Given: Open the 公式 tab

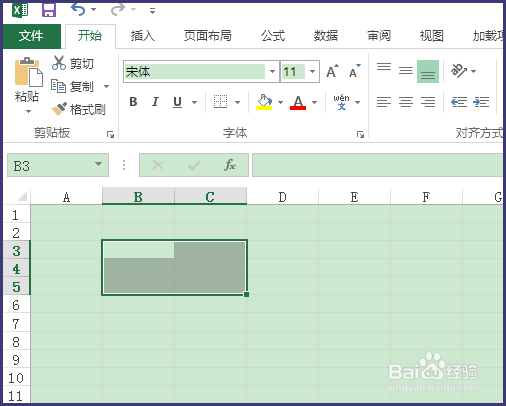Looking at the screenshot, I should pyautogui.click(x=273, y=36).
